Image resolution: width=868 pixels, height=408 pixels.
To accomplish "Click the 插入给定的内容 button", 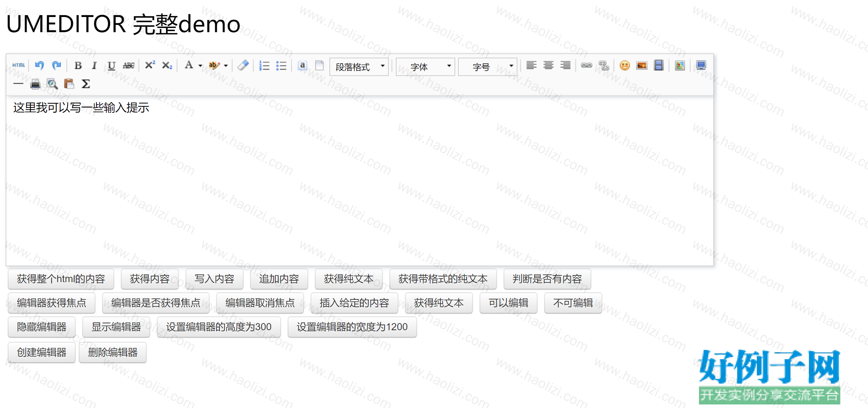I will click(x=354, y=303).
